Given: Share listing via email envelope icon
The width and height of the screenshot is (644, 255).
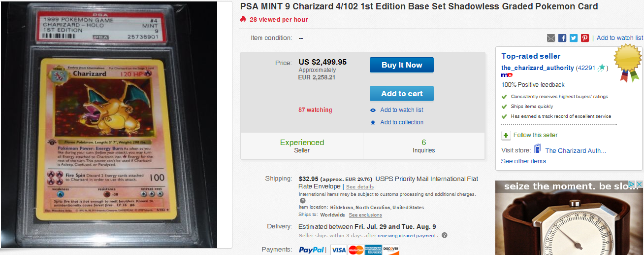Looking at the screenshot, I should pos(551,38).
